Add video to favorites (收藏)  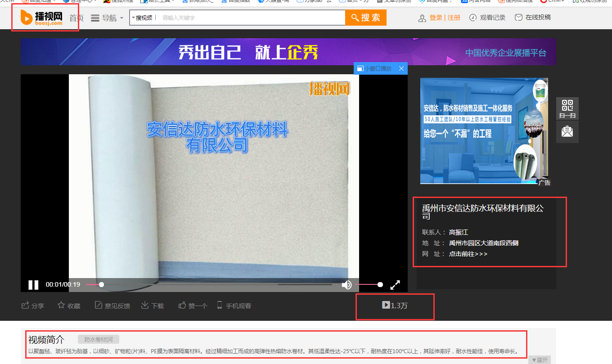pyautogui.click(x=69, y=306)
